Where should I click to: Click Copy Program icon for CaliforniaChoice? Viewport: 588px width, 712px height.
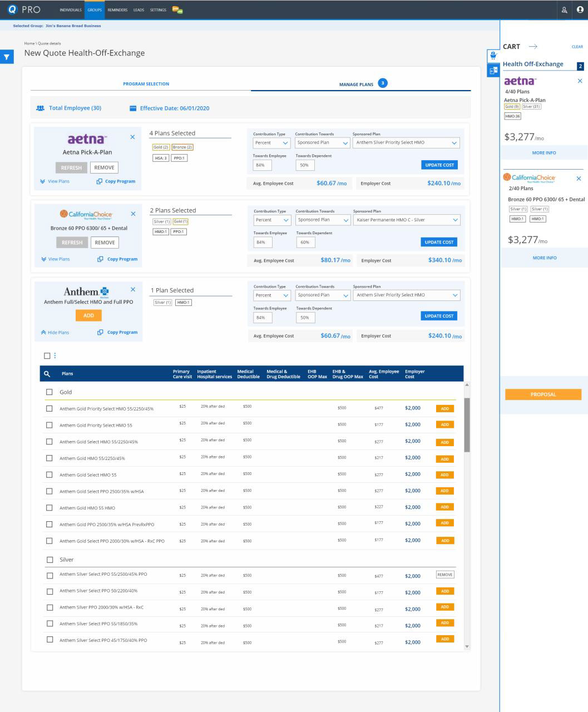tap(100, 259)
